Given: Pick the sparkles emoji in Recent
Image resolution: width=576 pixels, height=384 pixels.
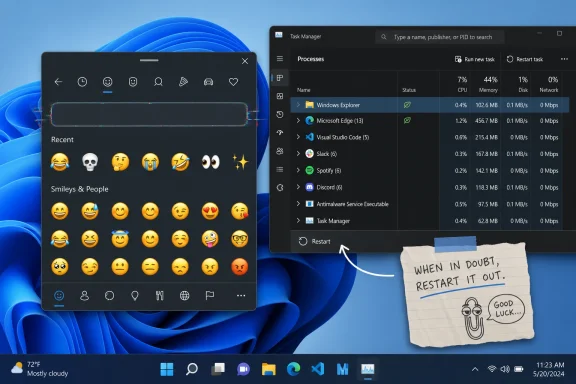Looking at the screenshot, I should [240, 162].
